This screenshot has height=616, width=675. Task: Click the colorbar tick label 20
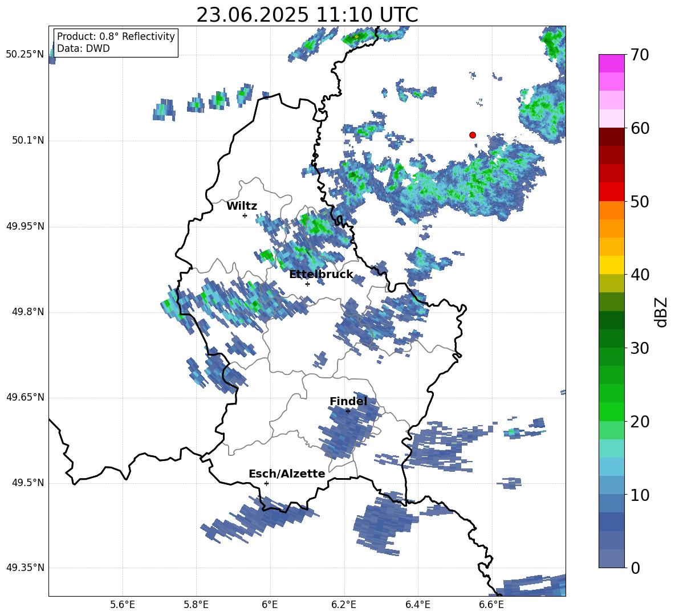coord(640,422)
